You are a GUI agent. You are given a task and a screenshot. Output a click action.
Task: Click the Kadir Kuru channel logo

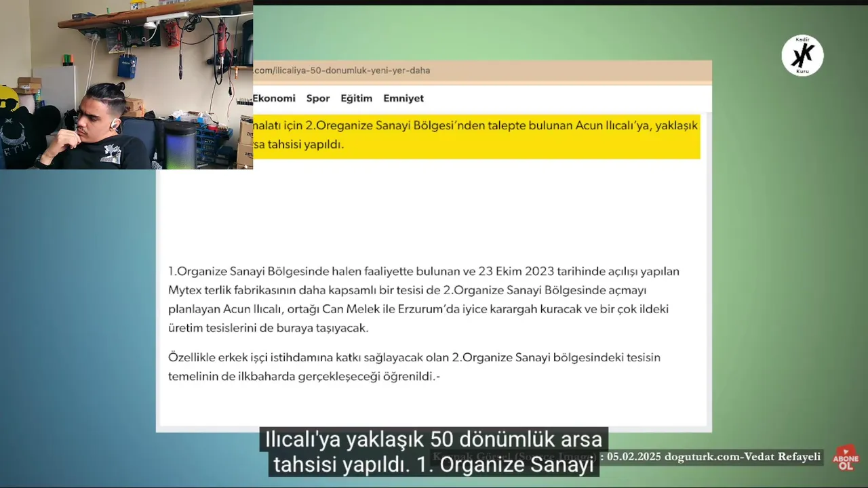click(x=802, y=56)
